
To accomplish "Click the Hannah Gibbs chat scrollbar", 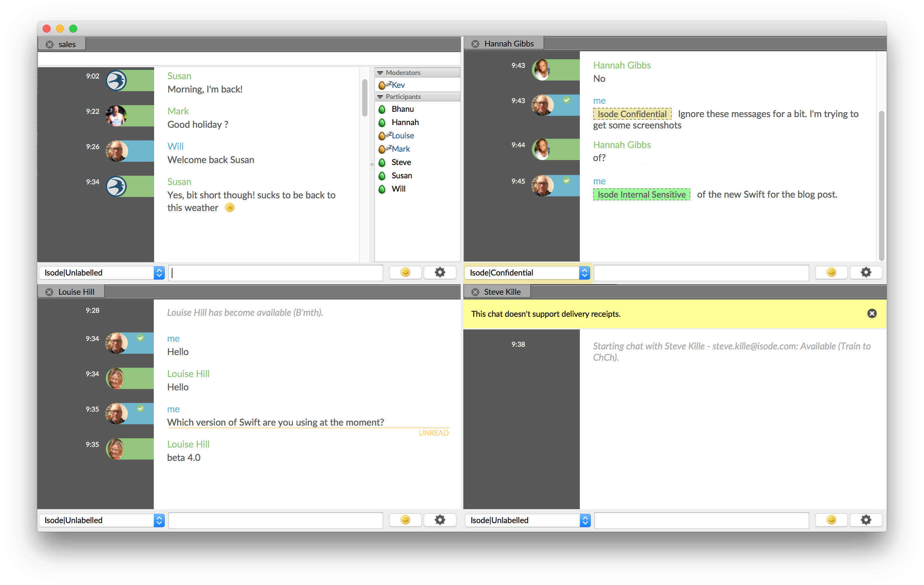I will pyautogui.click(x=881, y=185).
